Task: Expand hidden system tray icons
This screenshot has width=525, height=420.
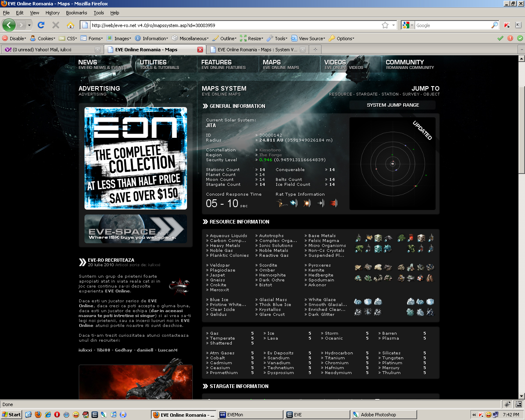Action: pos(474,415)
